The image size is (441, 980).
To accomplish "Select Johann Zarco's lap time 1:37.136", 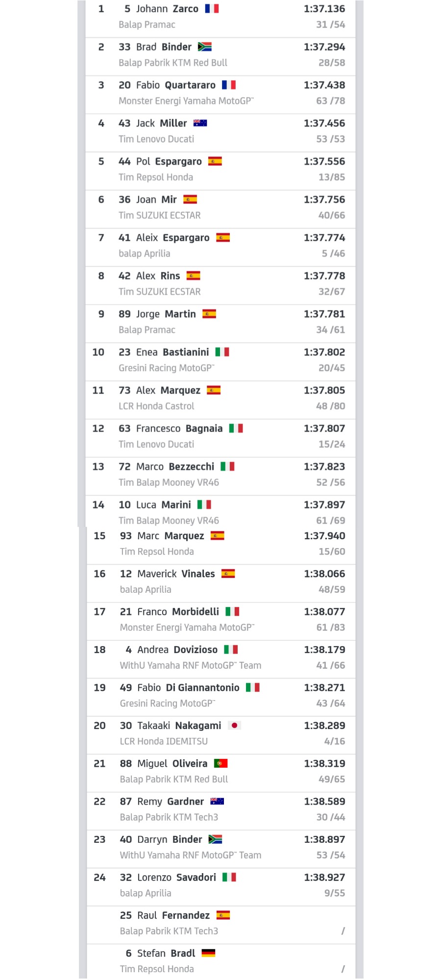I will click(x=324, y=9).
